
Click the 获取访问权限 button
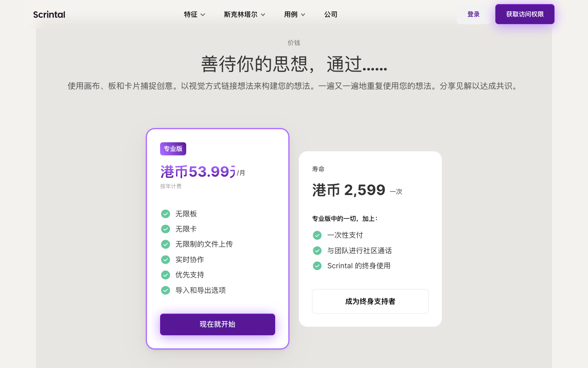[525, 14]
